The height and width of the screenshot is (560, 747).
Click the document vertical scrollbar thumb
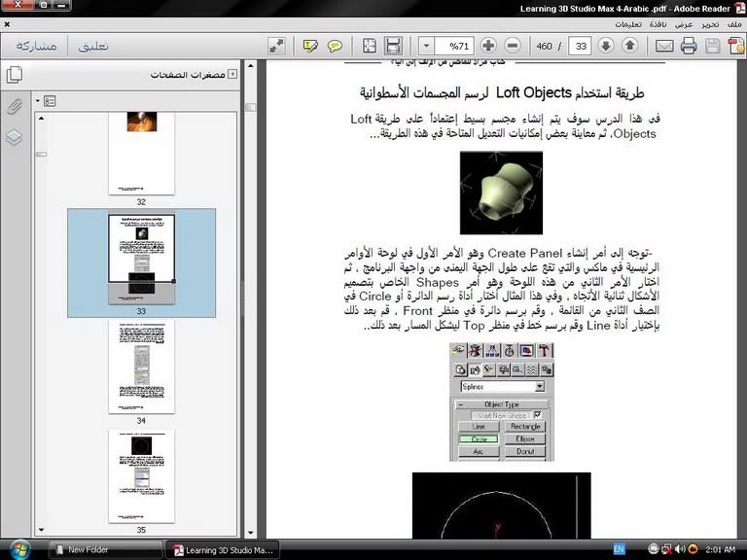251,107
